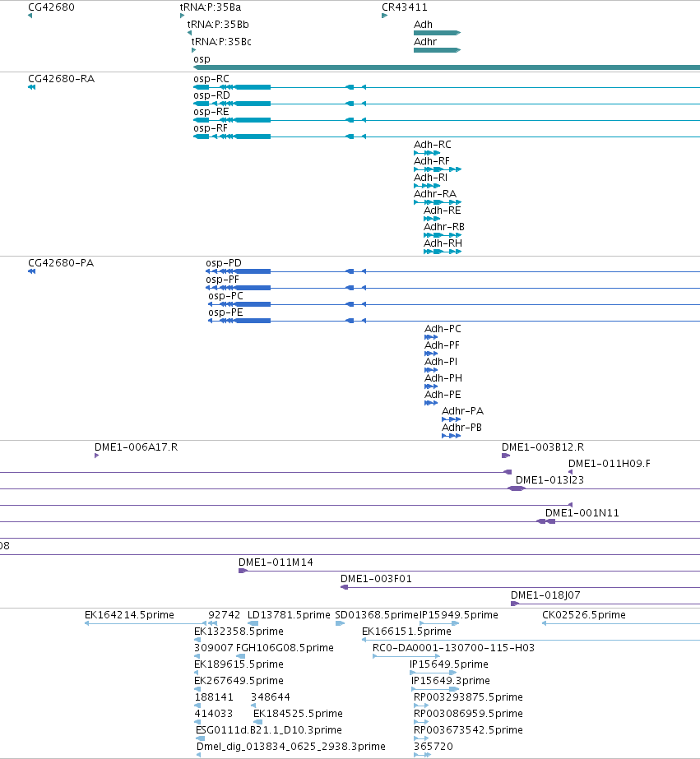The width and height of the screenshot is (700, 759).
Task: Select the EK189615.5prime EST label
Action: point(239,664)
